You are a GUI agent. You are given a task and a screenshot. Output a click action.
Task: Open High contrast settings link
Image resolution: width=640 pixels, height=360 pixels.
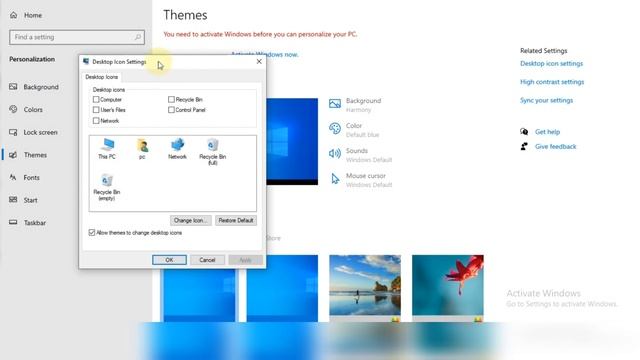coord(552,82)
